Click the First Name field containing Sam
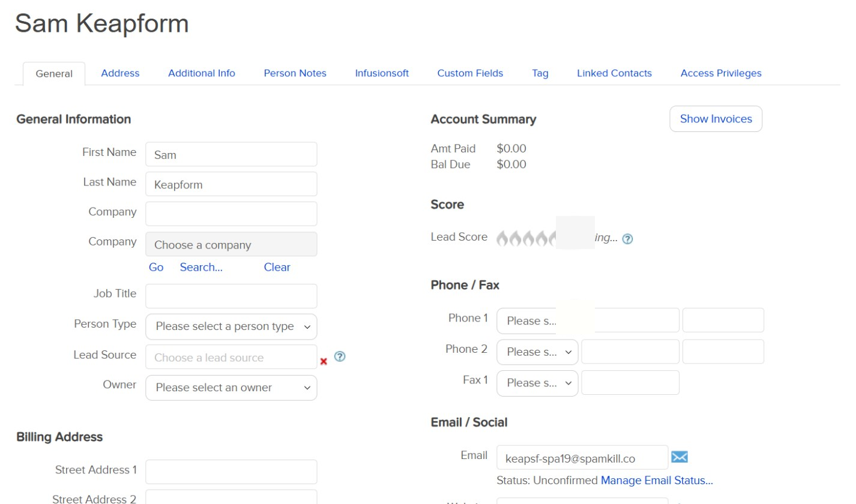This screenshot has width=856, height=504. 231,154
